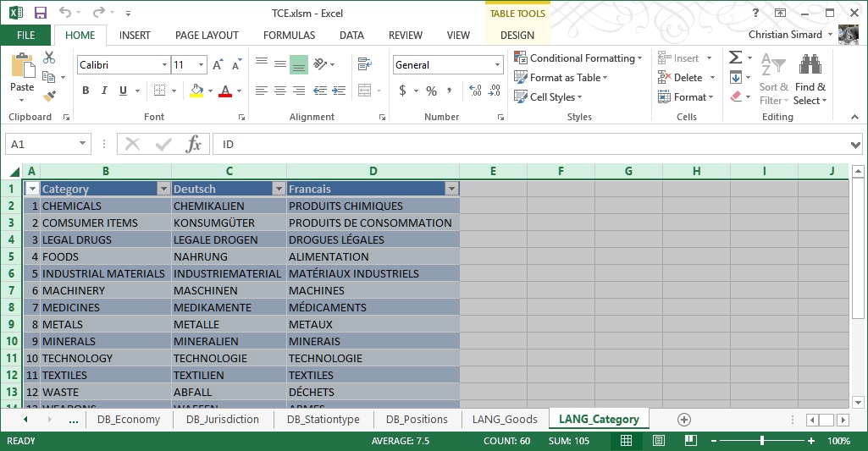Open the Conditional Formatting menu

click(x=578, y=58)
